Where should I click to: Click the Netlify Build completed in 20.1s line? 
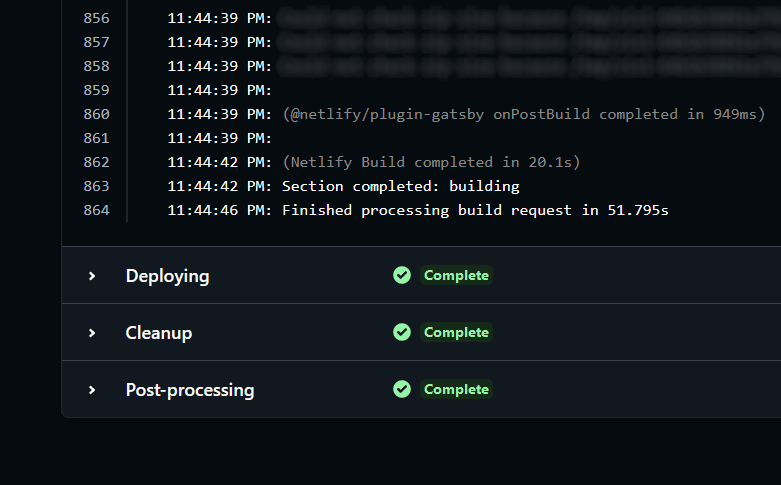pos(431,162)
